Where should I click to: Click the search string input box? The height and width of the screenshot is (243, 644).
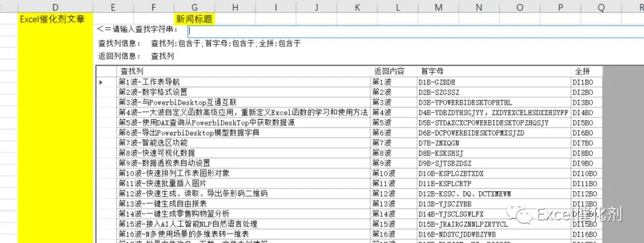416,32
